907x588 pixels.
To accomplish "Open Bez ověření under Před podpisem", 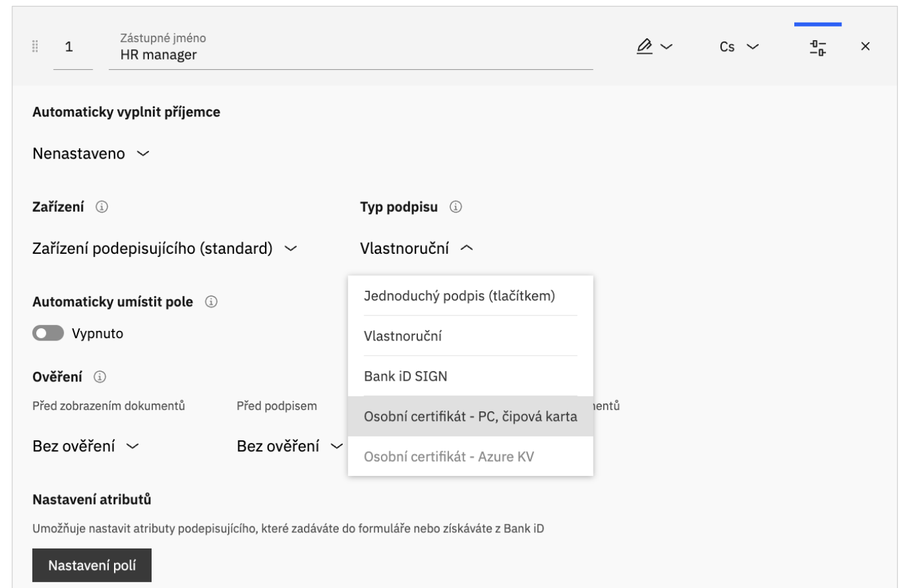I will pyautogui.click(x=290, y=446).
